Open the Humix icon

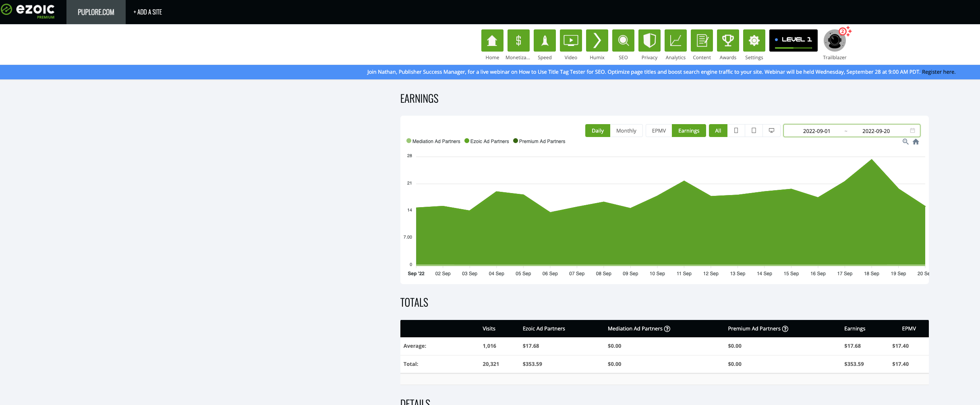597,40
